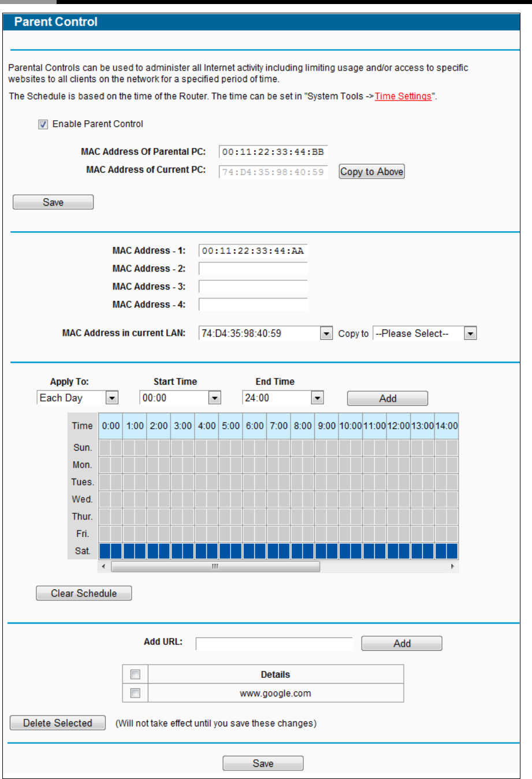Image resolution: width=532 pixels, height=779 pixels.
Task: Focus the MAC Address - 2 field
Action: [253, 269]
